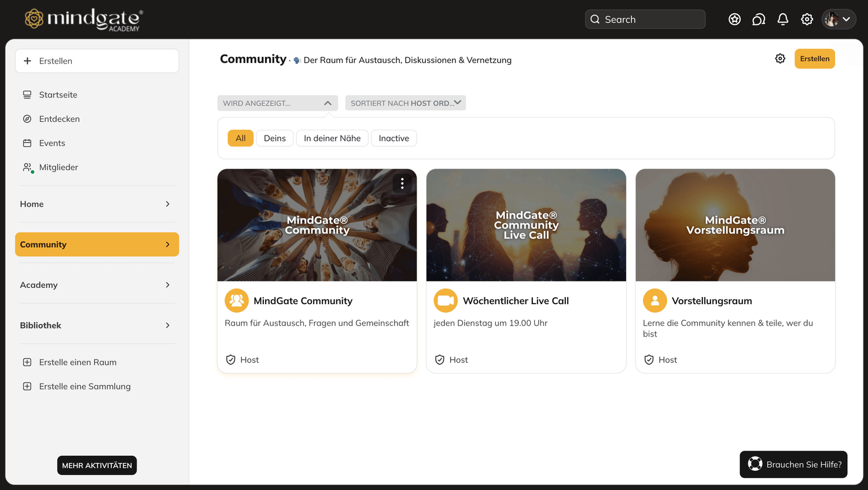The width and height of the screenshot is (868, 490).
Task: Click the MEHR AKTIVITÄTEN button
Action: [97, 466]
